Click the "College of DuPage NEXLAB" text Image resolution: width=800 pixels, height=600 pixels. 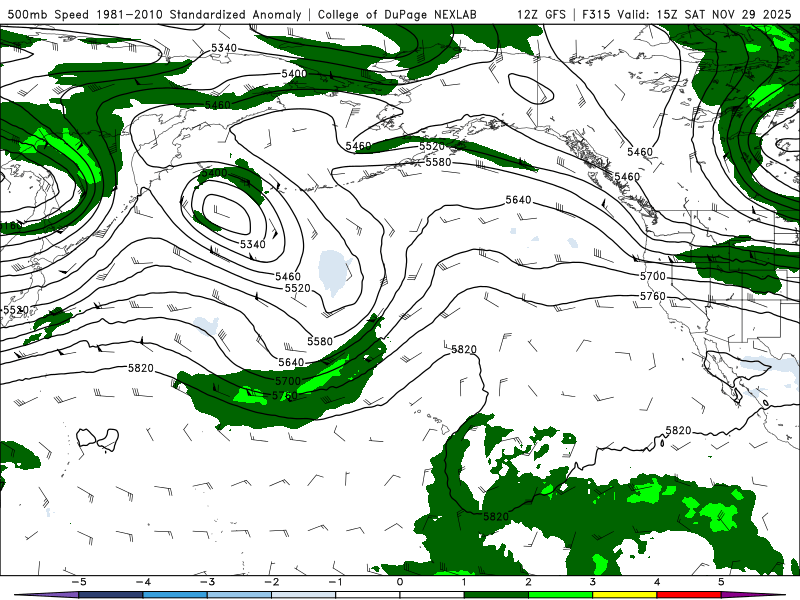coord(397,14)
